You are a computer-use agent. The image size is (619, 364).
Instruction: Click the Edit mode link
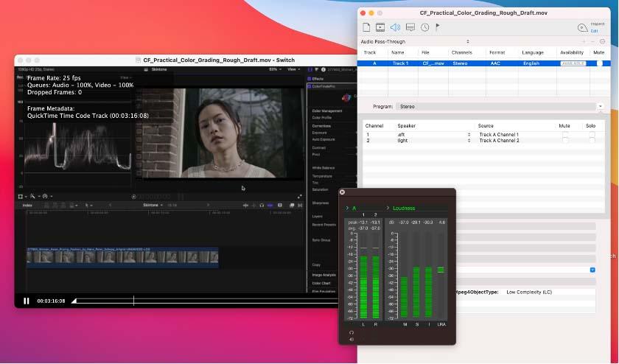point(594,31)
